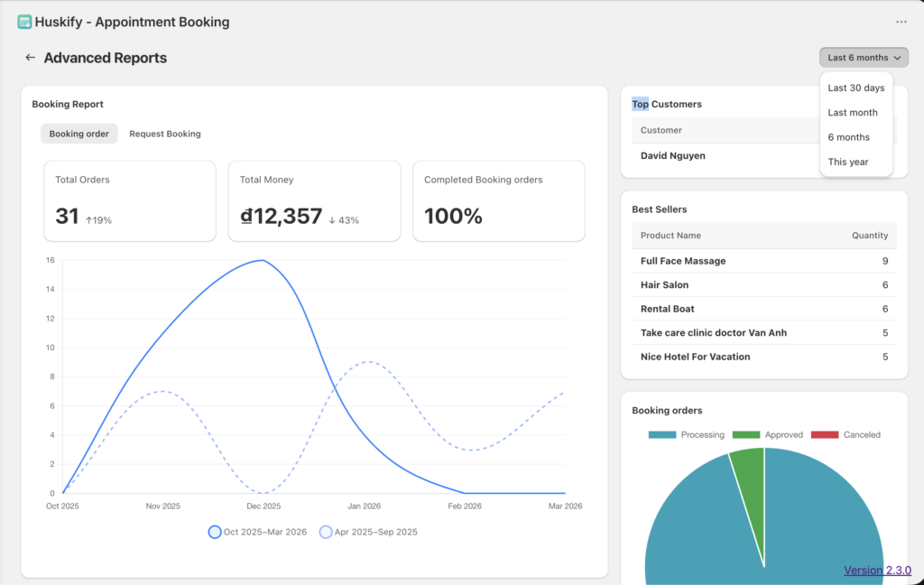The height and width of the screenshot is (585, 924).
Task: Select Last 30 days option
Action: (855, 88)
